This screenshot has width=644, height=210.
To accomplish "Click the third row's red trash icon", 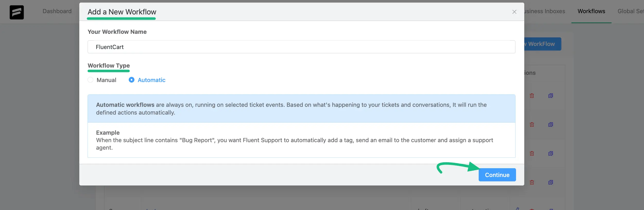I will (x=532, y=154).
